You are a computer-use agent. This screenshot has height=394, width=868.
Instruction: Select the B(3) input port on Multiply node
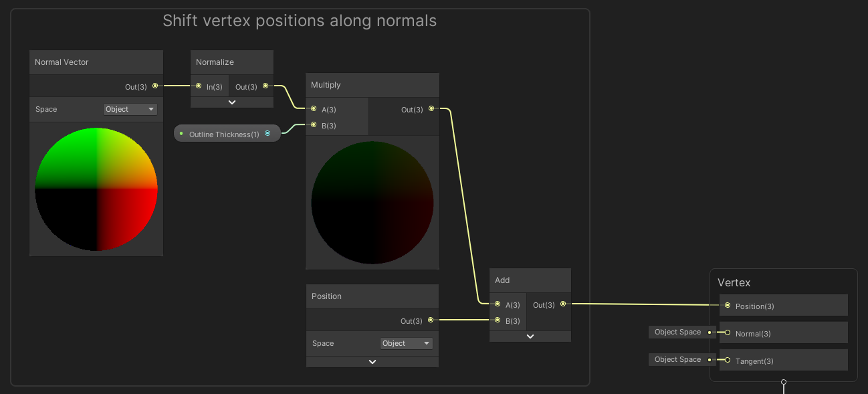coord(313,125)
